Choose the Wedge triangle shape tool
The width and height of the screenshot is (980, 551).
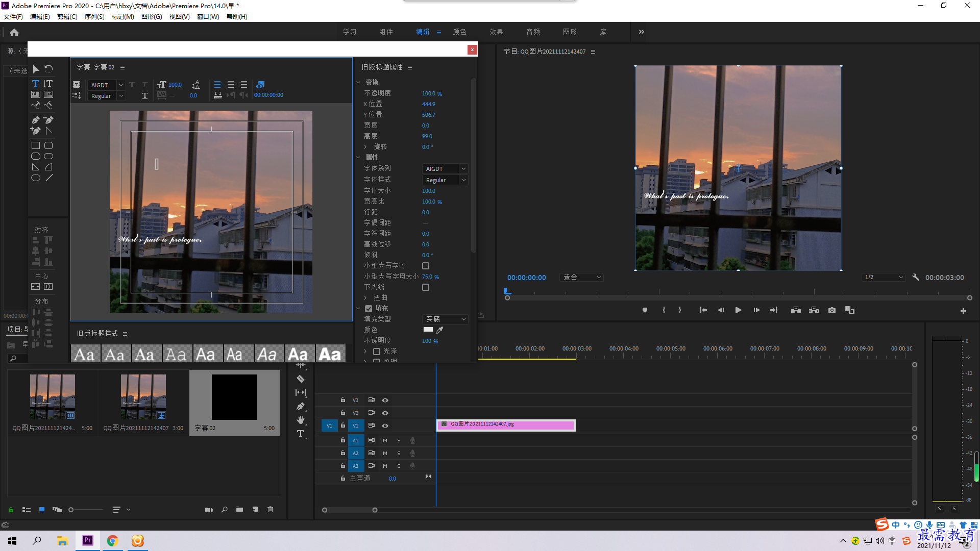point(36,167)
